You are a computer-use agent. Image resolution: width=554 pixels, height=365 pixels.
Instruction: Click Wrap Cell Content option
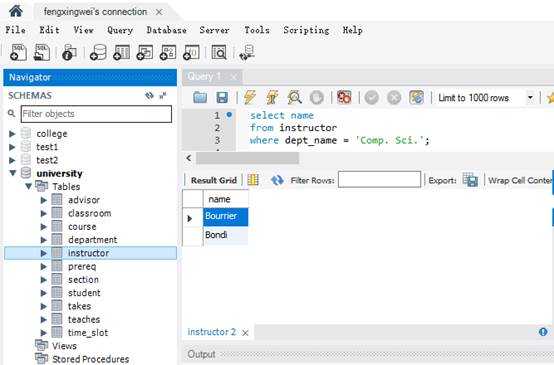(521, 180)
